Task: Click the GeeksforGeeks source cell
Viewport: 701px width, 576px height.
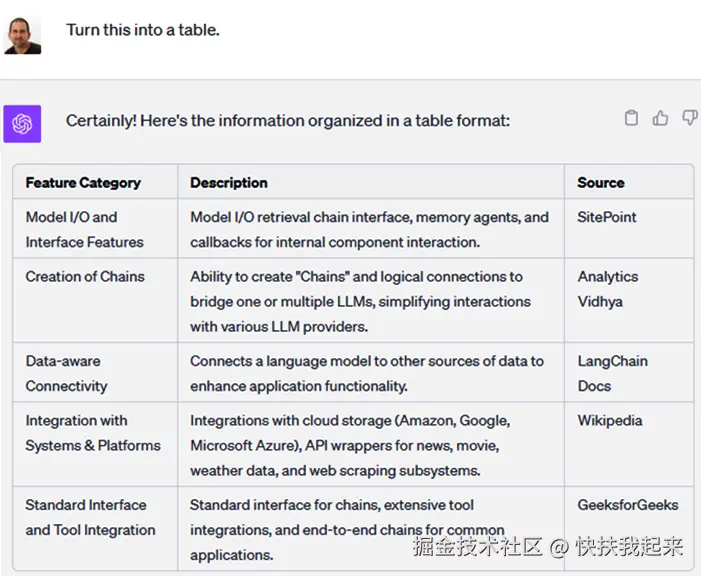Action: (627, 505)
